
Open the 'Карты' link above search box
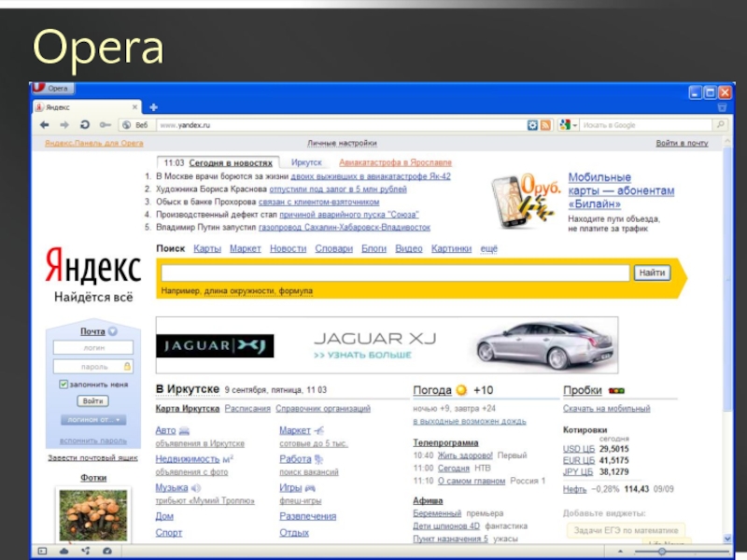(x=206, y=249)
